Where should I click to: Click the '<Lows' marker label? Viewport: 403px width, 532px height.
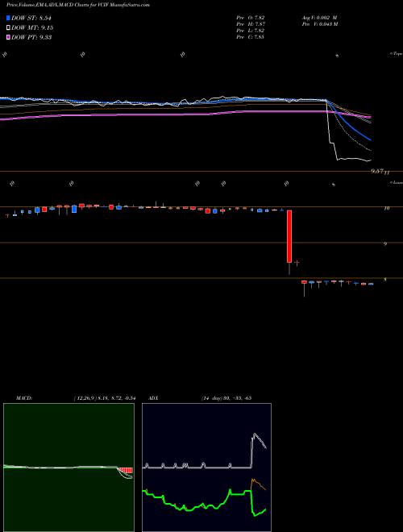coord(397,183)
